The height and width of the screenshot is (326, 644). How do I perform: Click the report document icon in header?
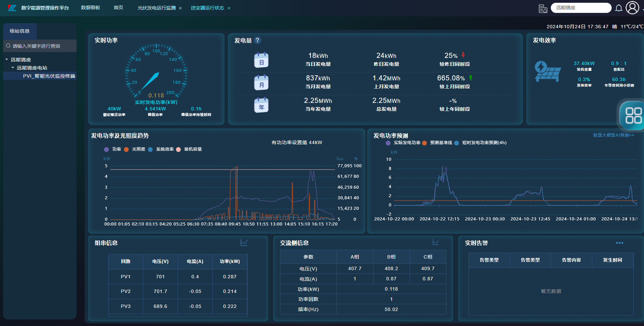pos(543,9)
